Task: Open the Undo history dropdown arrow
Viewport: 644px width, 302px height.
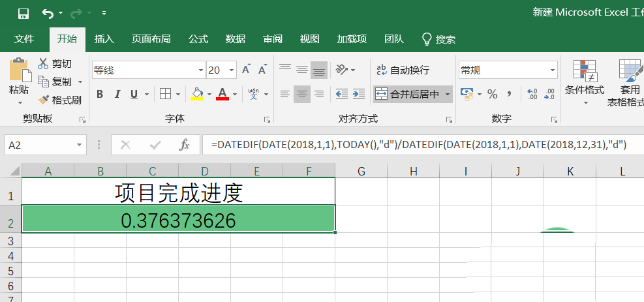Action: 61,14
